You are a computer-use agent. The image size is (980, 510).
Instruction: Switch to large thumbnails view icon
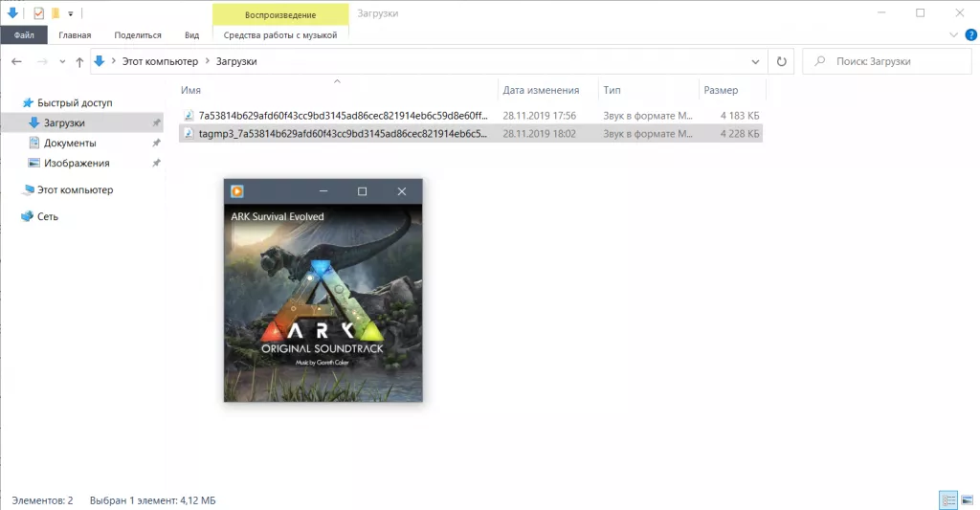967,500
